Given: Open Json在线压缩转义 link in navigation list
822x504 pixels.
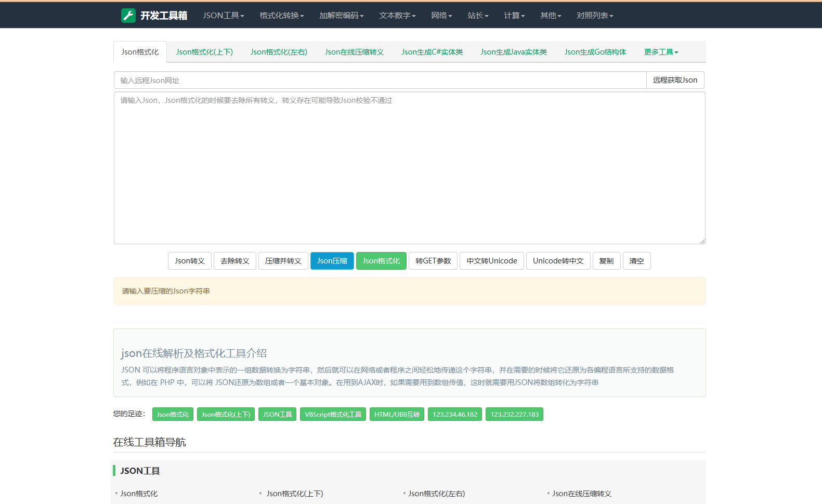Looking at the screenshot, I should [x=582, y=494].
